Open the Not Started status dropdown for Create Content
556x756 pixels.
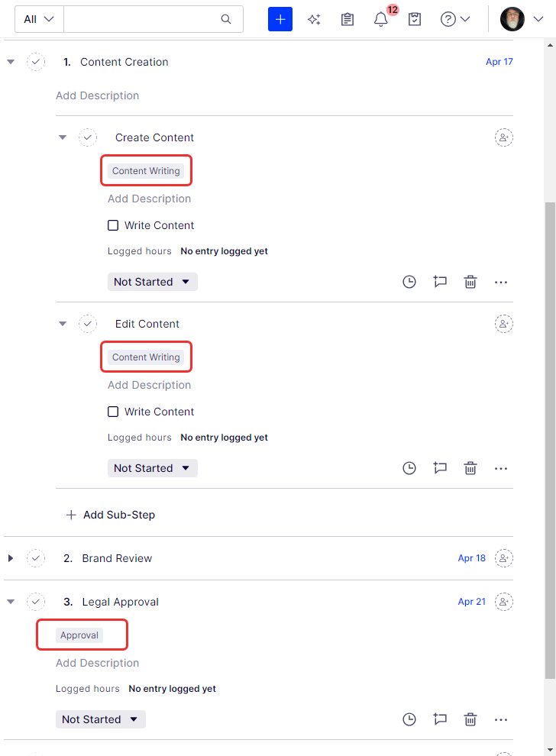(152, 281)
